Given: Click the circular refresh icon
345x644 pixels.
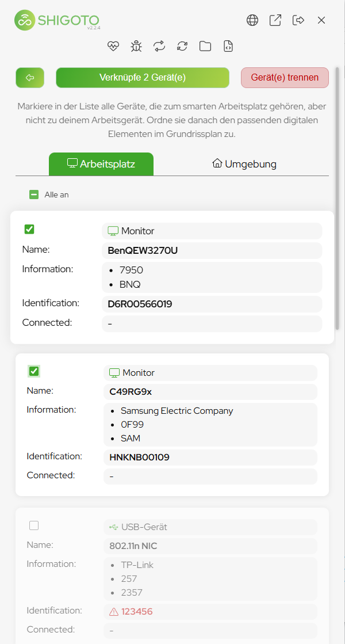Looking at the screenshot, I should (x=182, y=46).
